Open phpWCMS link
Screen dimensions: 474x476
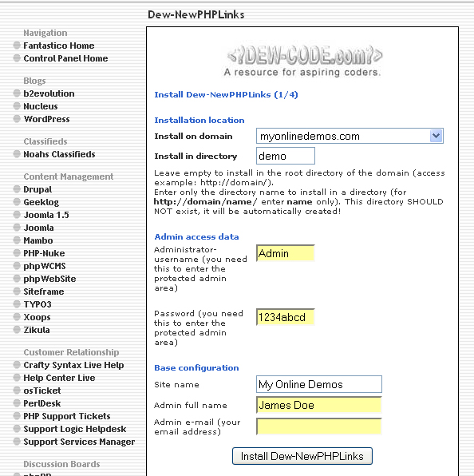45,266
